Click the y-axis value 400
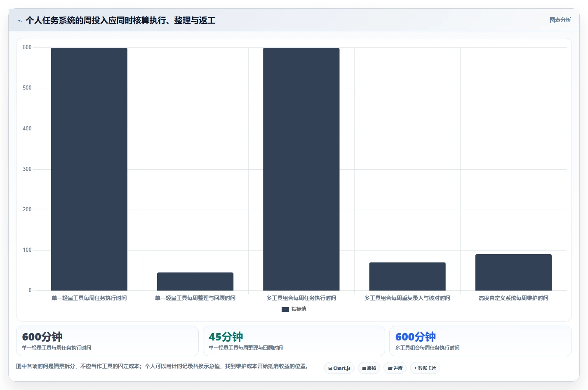588x390 pixels. click(x=27, y=129)
